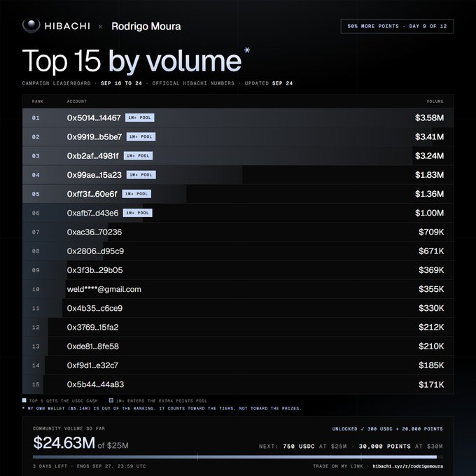476x476 pixels.
Task: Select account weld****@gmail.com
Action: pos(104,289)
